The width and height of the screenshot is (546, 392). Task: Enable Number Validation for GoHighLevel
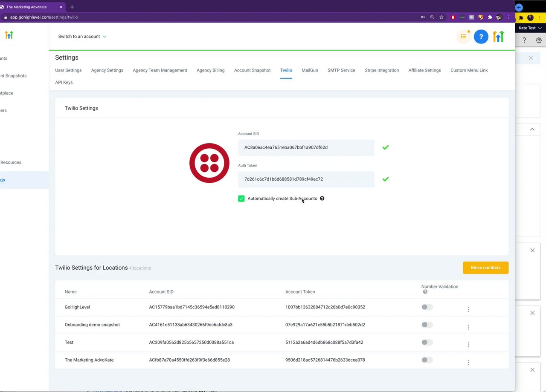pyautogui.click(x=427, y=307)
